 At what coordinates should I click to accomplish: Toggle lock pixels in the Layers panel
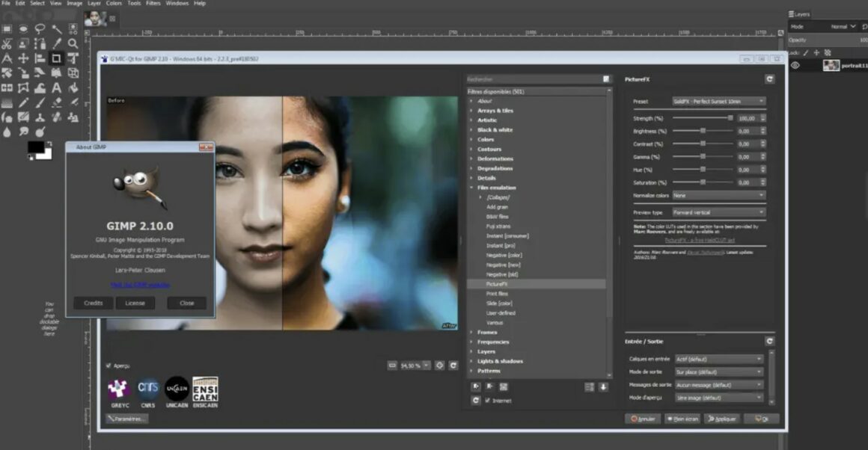pos(806,53)
